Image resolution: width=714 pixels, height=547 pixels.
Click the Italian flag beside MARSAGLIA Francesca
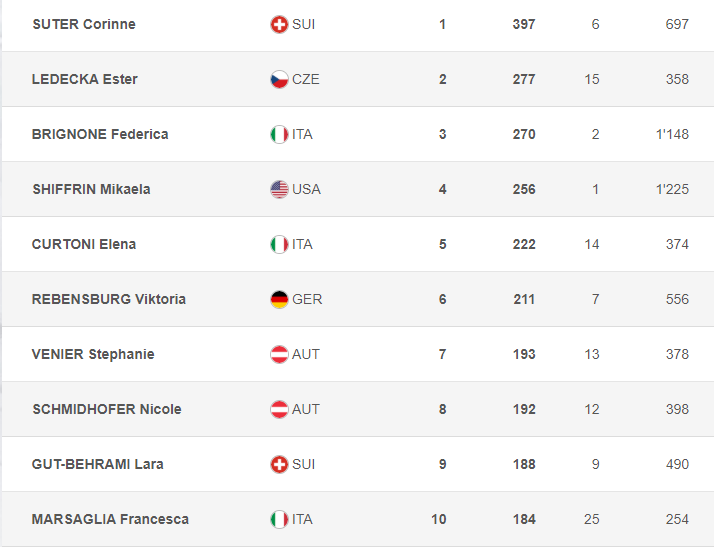pos(279,519)
